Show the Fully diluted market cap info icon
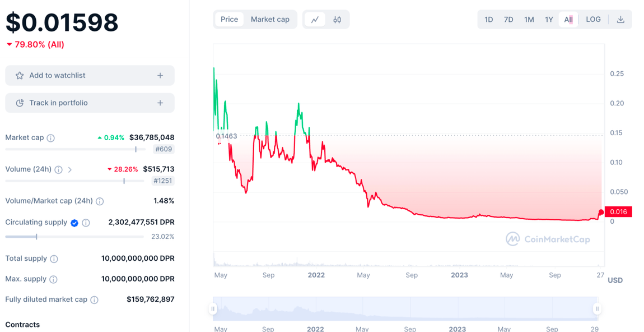Screen dimensions: 644x332 94,300
